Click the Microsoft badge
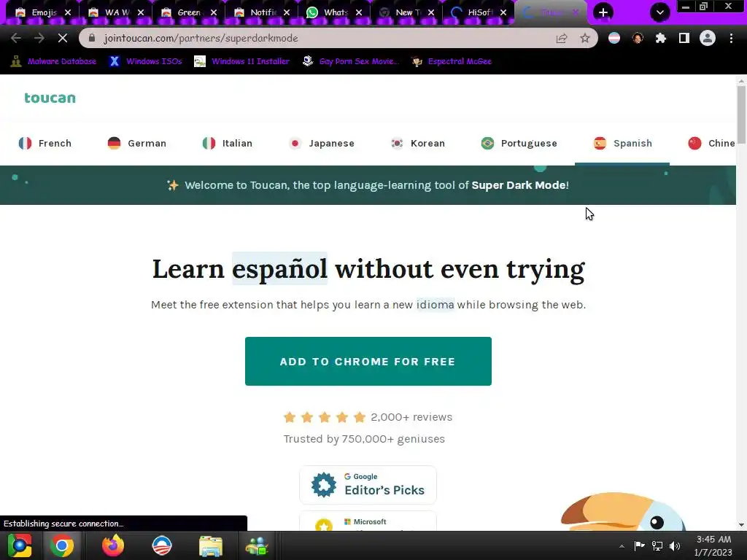747x560 pixels. [x=368, y=521]
